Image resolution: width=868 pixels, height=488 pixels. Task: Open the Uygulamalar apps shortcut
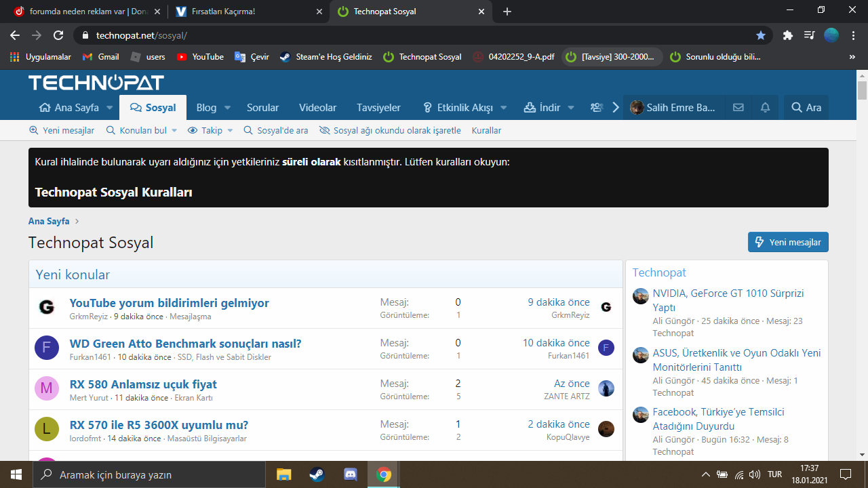point(41,57)
